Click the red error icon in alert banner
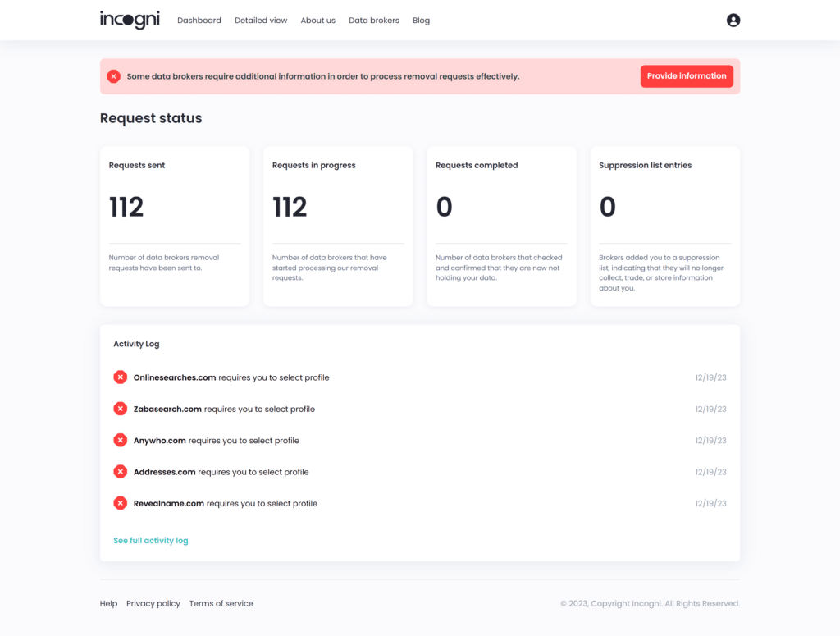 click(113, 76)
